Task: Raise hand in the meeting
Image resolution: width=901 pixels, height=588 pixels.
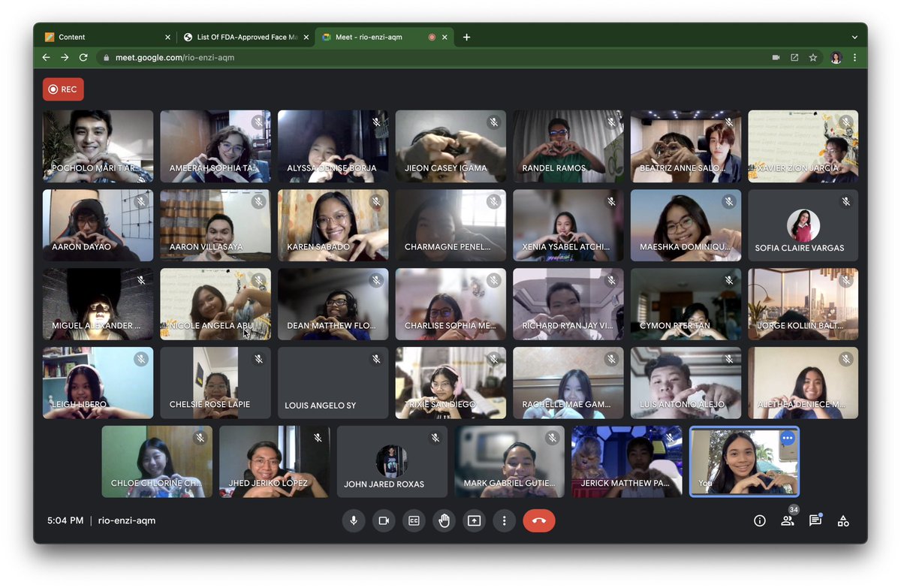Action: click(444, 520)
